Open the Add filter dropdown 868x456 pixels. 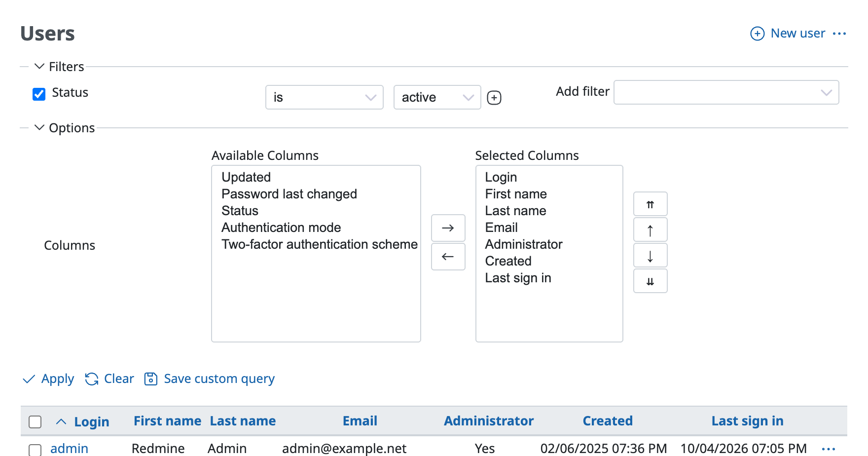tap(726, 92)
